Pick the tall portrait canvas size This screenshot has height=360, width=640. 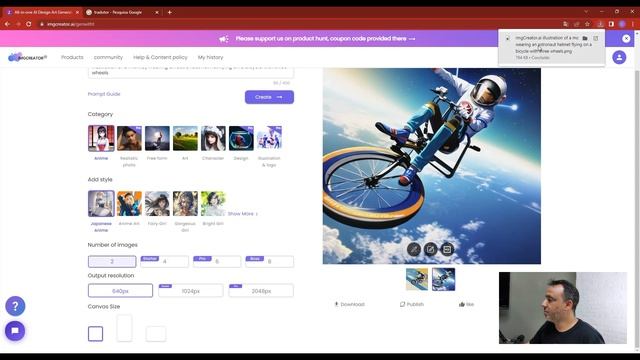tap(124, 328)
